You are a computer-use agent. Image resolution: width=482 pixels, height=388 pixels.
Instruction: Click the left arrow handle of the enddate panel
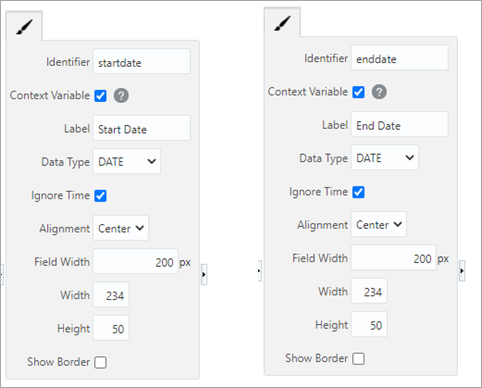(x=260, y=271)
